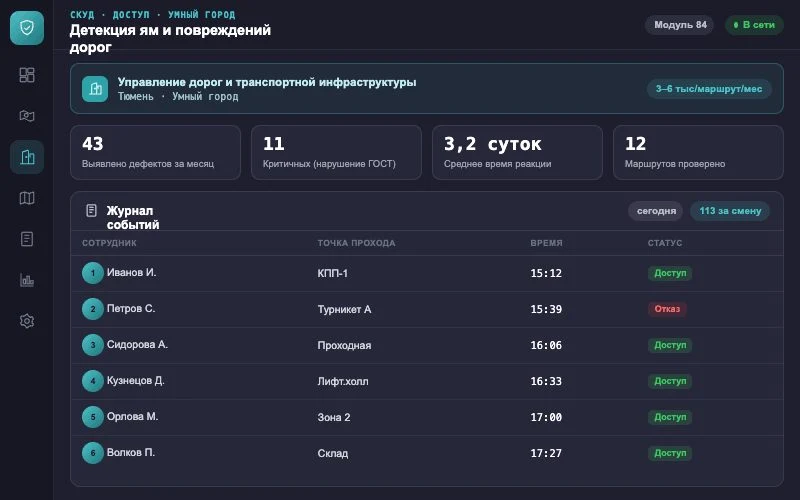Click the ВРЕМЯ column header
Viewport: 800px width, 500px height.
pos(546,243)
